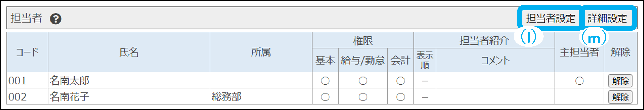Click the 名南太郎 name cell
Image resolution: width=644 pixels, height=110 pixels.
pos(69,81)
